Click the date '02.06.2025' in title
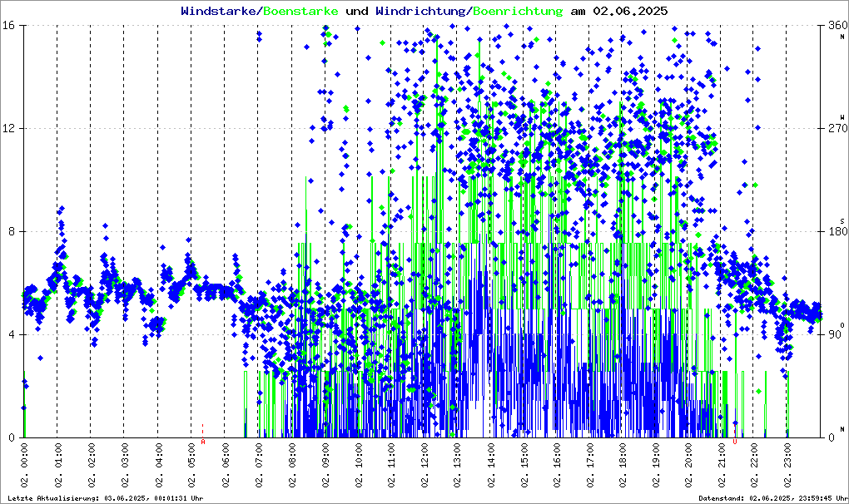This screenshot has height=504, width=849. point(630,11)
